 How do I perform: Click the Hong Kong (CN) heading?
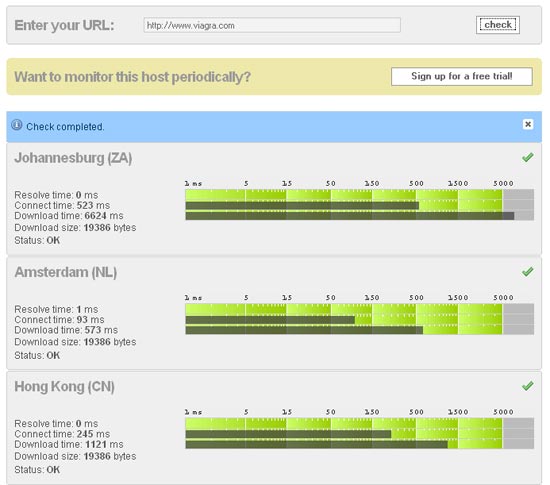coord(65,387)
